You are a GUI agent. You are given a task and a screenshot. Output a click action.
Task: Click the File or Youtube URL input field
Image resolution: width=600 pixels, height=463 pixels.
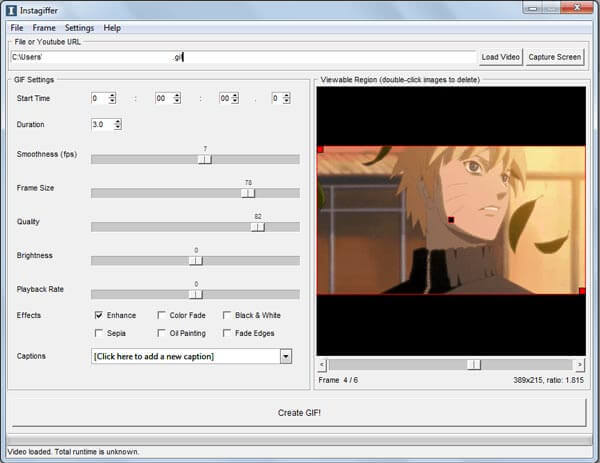243,57
